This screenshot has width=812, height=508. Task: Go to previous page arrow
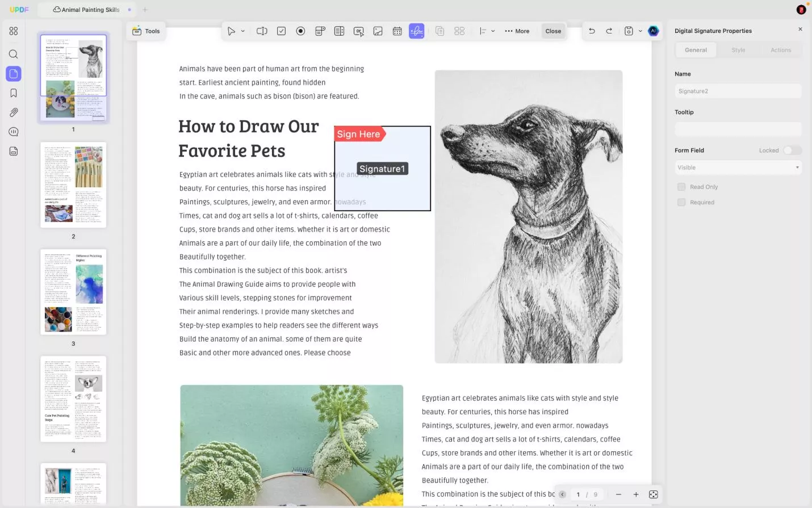point(562,494)
